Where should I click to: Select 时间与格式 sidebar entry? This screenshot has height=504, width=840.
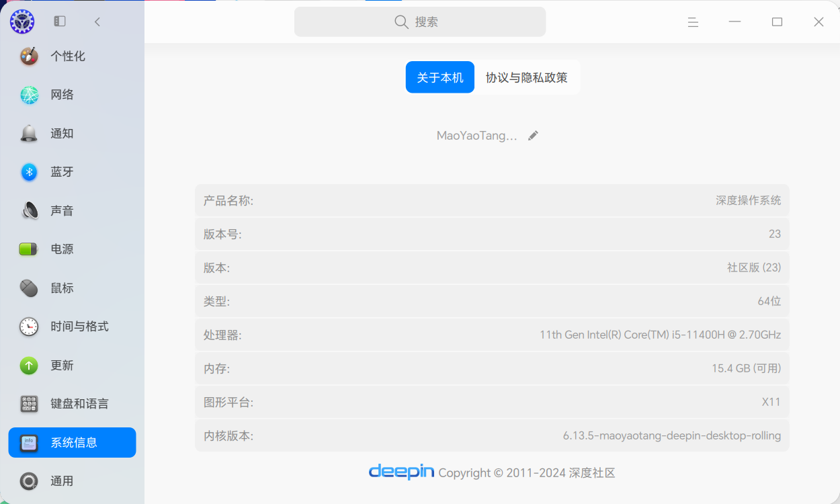click(72, 327)
